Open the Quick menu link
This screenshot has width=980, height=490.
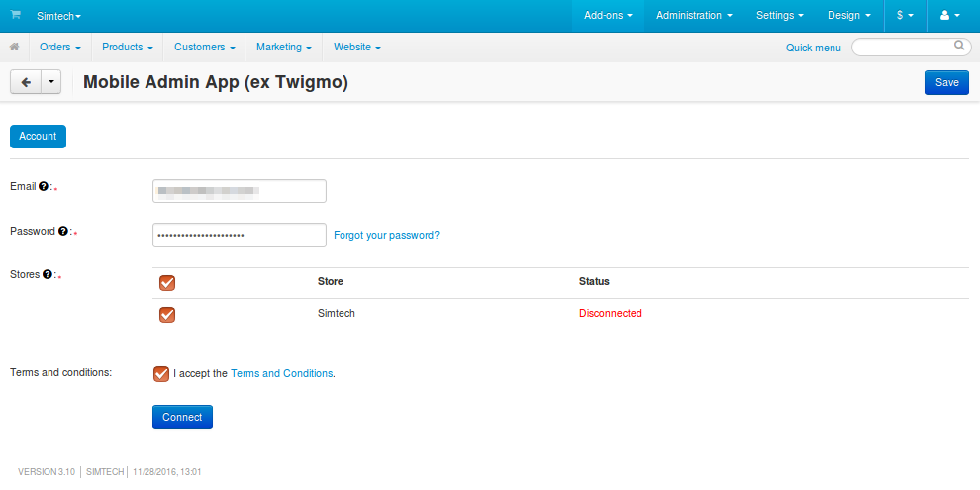pos(813,48)
